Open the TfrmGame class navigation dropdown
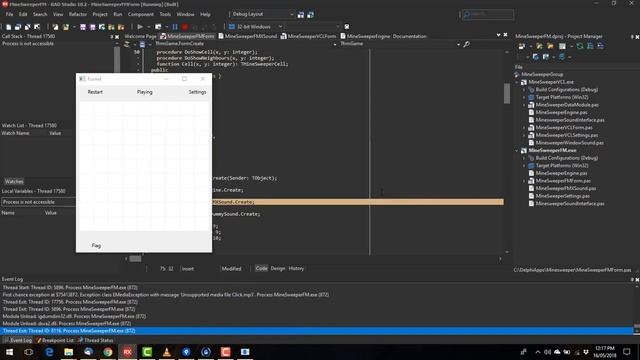 [458, 44]
